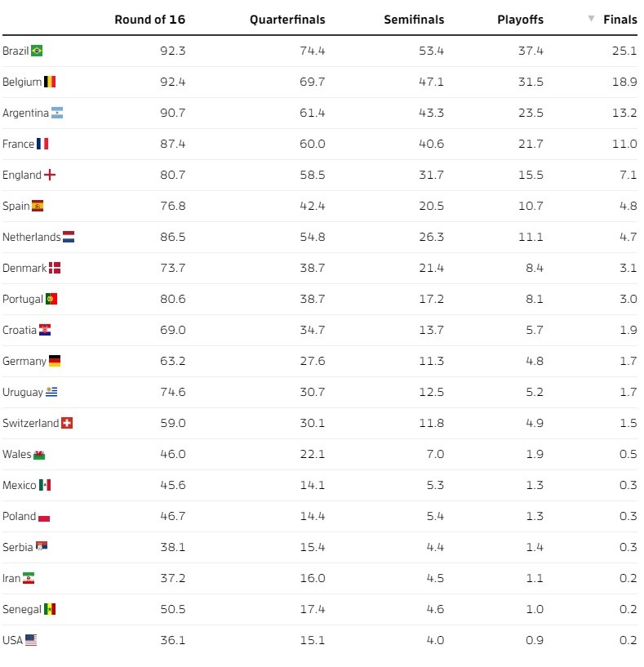644x667 pixels.
Task: Click the Senegal flag icon
Action: point(50,609)
